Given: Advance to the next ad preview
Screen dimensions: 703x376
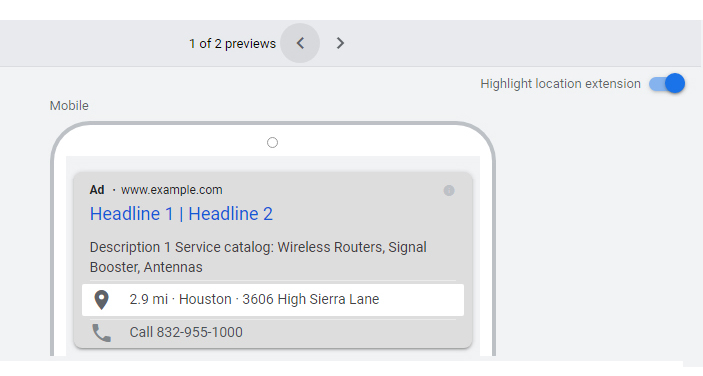Looking at the screenshot, I should coord(340,43).
